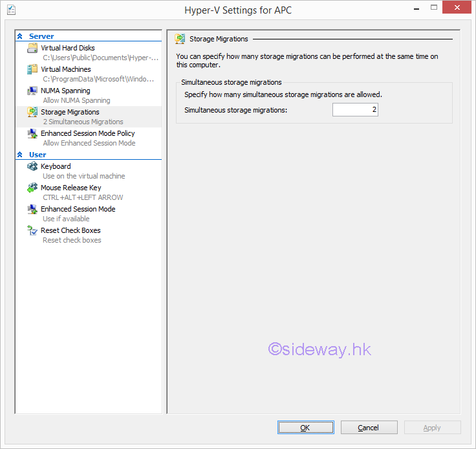
Task: Click the C:\ProgramData\Microsoft path text
Action: point(98,79)
